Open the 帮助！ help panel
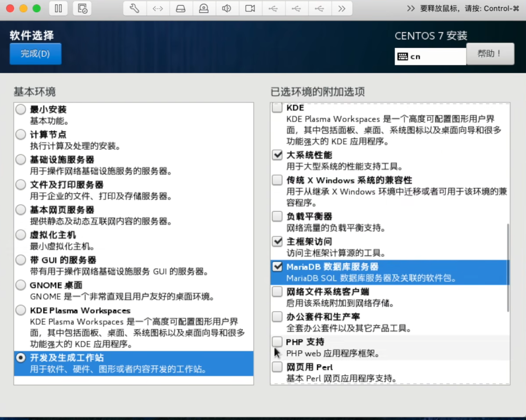 pos(490,54)
